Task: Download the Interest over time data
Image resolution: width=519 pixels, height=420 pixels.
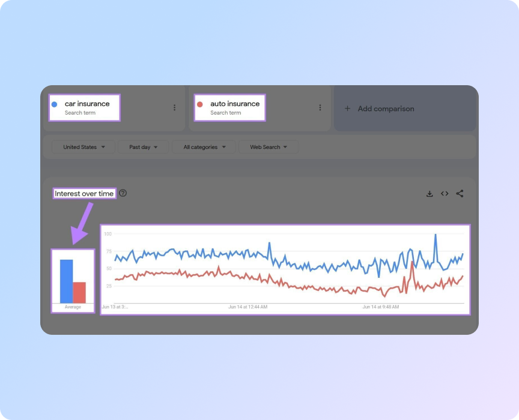Action: click(429, 193)
